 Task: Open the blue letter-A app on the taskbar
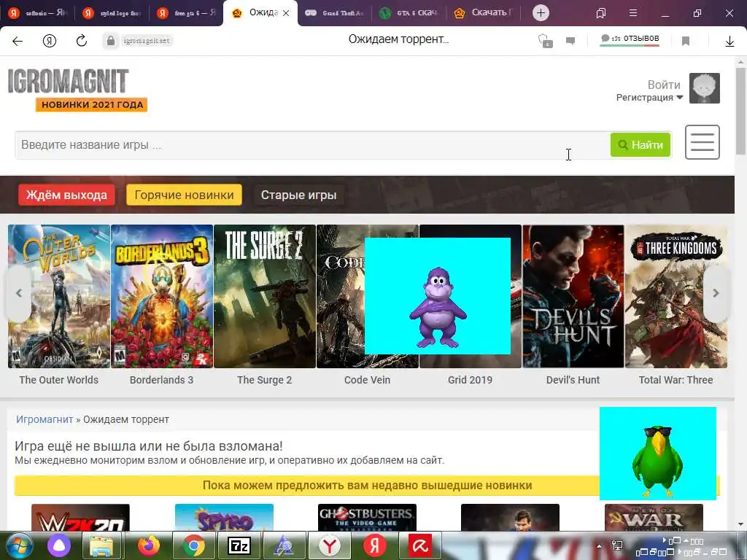284,545
